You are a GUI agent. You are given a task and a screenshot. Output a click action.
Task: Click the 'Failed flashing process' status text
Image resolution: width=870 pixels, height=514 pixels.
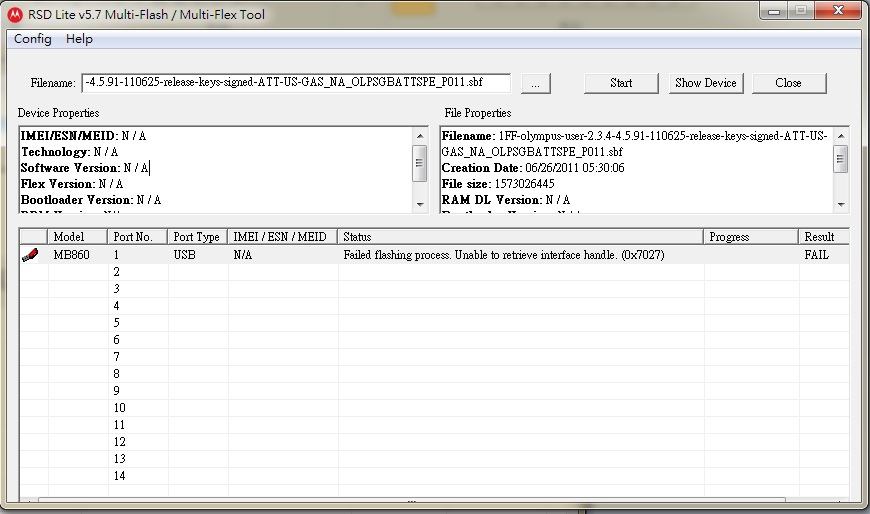(503, 255)
